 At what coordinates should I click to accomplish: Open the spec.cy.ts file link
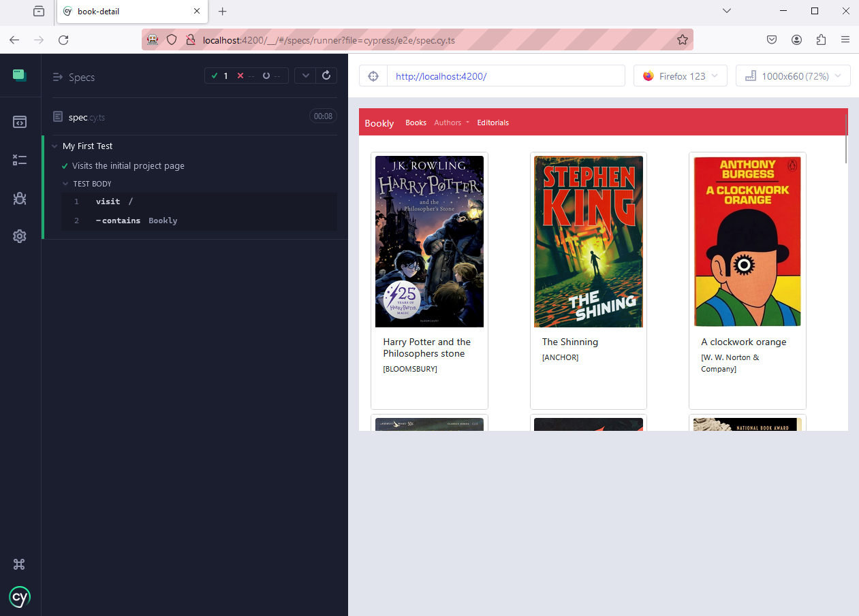(x=87, y=117)
